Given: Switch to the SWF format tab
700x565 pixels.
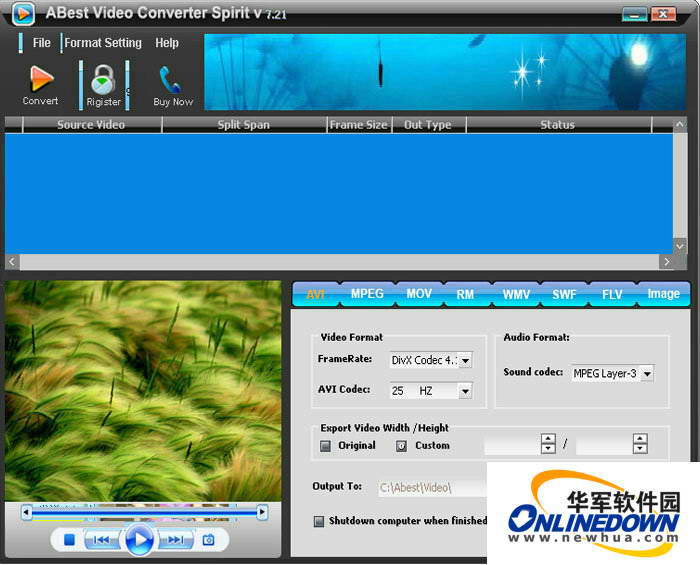Looking at the screenshot, I should [x=564, y=294].
